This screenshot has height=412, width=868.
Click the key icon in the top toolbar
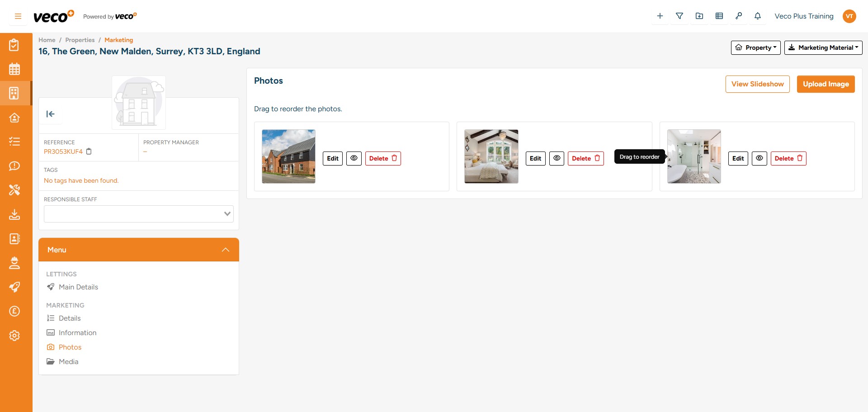point(739,16)
